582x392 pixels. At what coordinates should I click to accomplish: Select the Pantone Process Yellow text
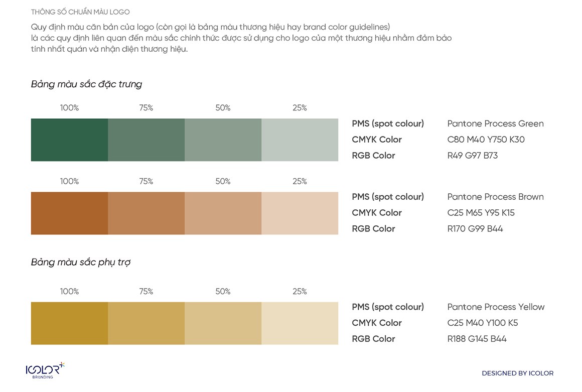click(496, 307)
